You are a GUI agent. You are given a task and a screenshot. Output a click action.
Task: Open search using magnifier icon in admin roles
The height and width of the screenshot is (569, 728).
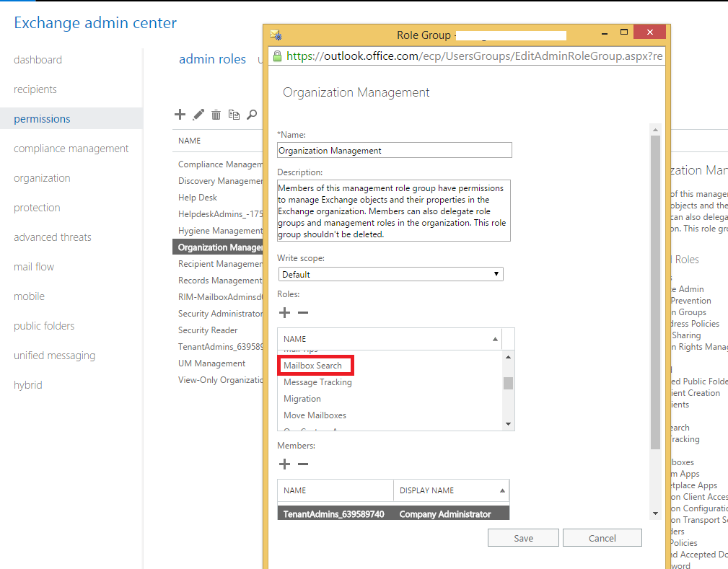pyautogui.click(x=252, y=114)
